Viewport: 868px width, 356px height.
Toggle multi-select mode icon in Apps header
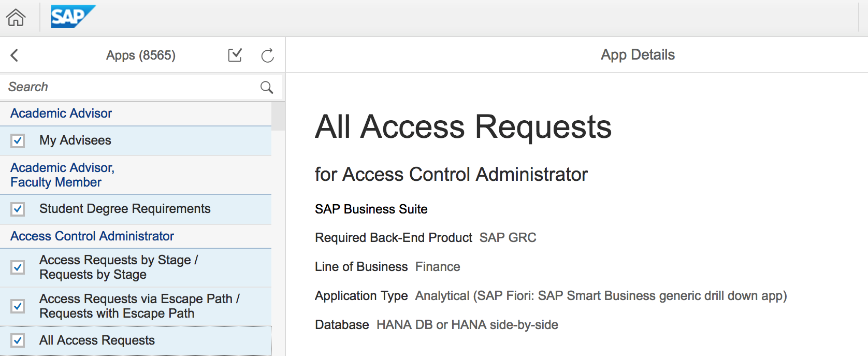[235, 55]
